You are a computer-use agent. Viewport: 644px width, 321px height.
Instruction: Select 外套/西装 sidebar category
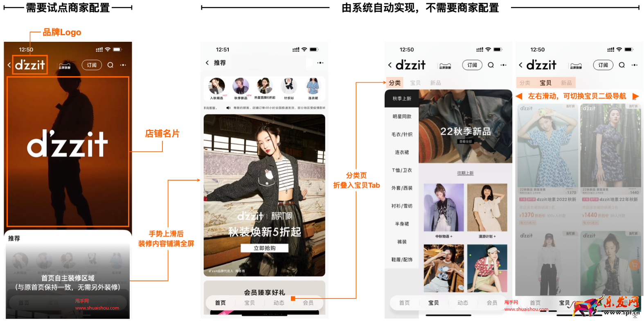click(402, 188)
